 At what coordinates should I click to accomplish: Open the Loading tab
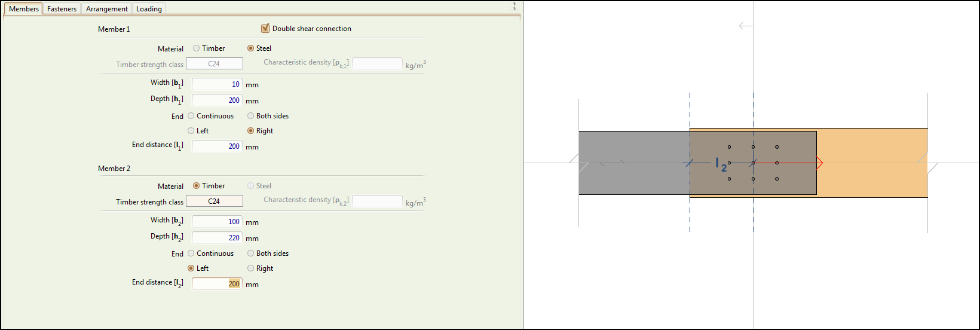pos(149,9)
